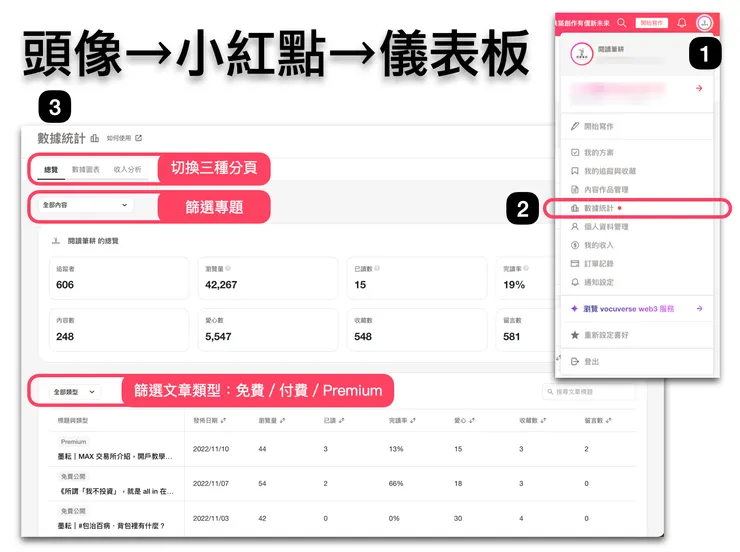Click the checkbox icon beside 我的方案
The height and width of the screenshot is (552, 740).
[x=575, y=152]
